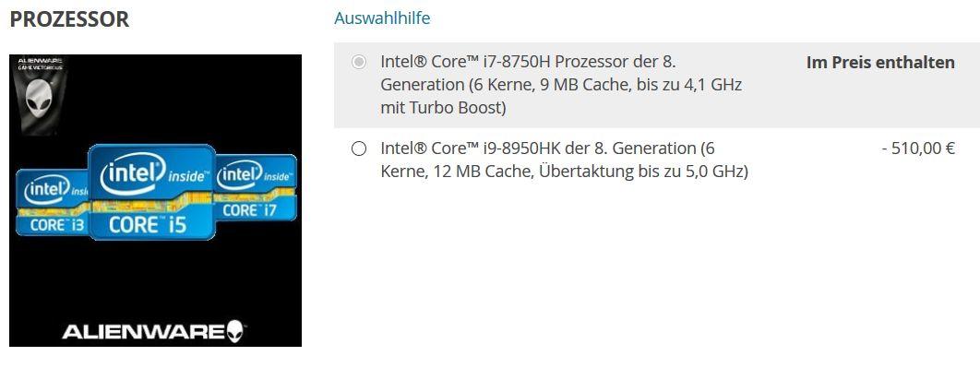Click the Im Preis enthalten label
Screen dimensions: 980x368
pos(880,63)
